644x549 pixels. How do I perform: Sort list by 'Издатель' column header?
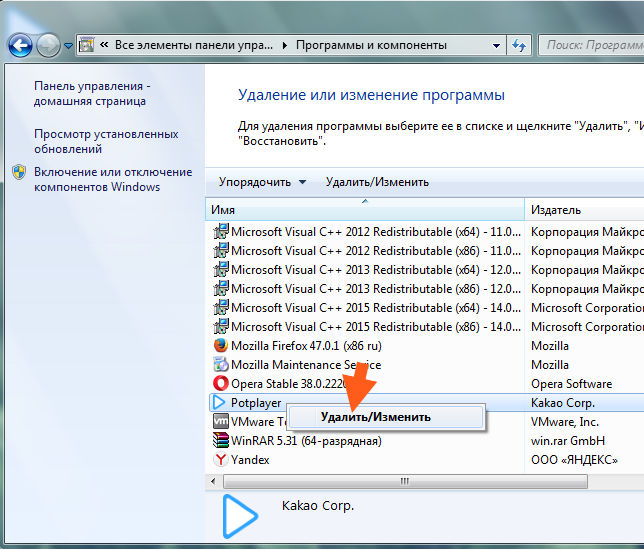click(584, 209)
